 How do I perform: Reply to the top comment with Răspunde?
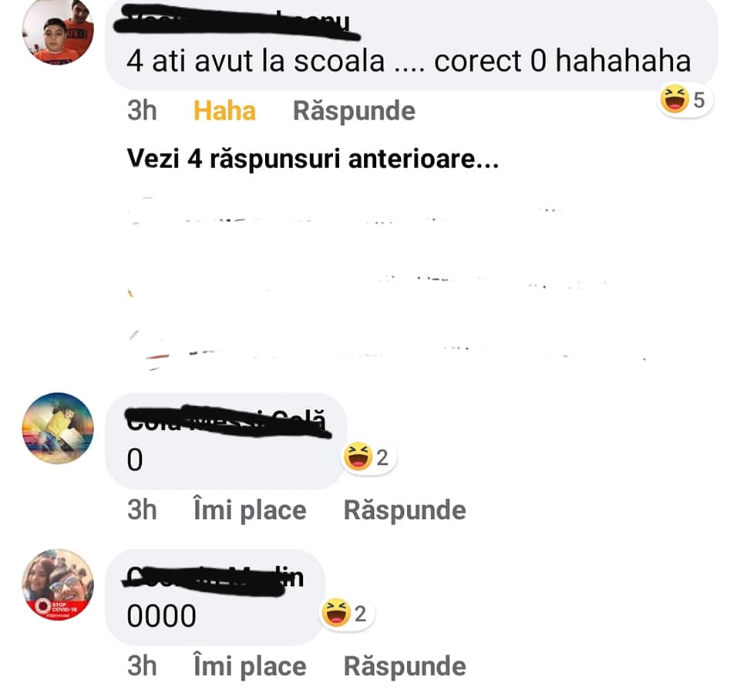tap(354, 111)
